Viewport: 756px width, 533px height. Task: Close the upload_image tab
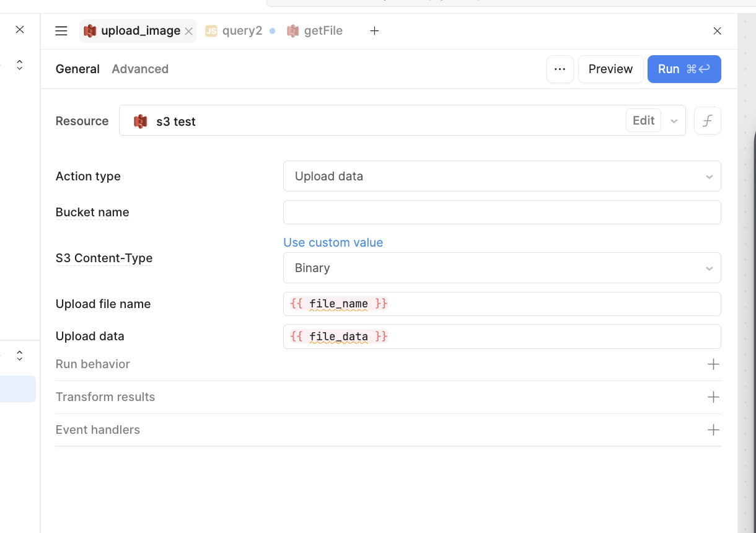pos(188,32)
